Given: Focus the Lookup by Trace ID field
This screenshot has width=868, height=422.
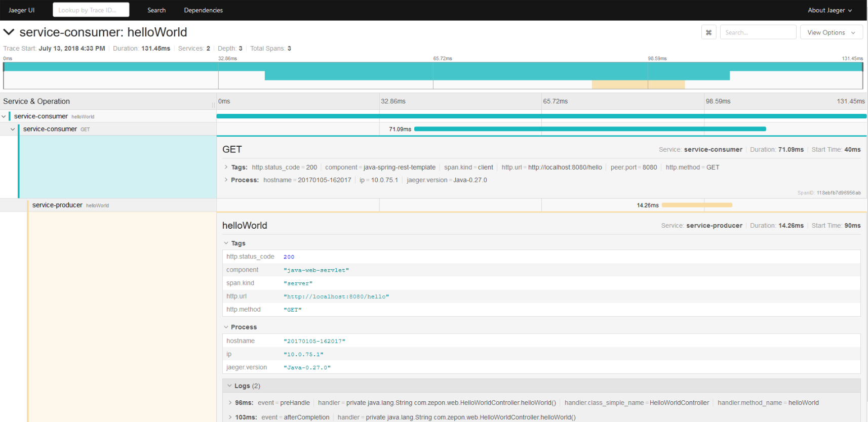Looking at the screenshot, I should click(x=91, y=10).
